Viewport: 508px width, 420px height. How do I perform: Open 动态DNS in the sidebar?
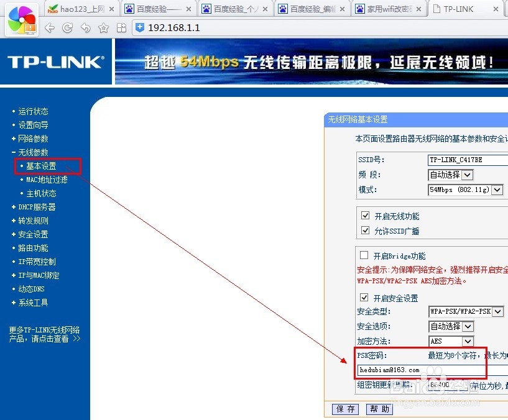31,289
